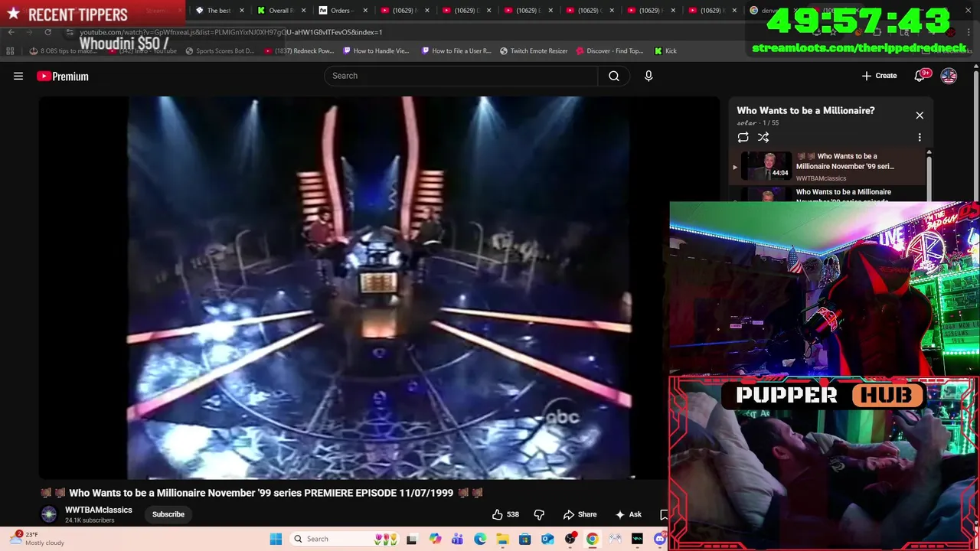980x551 pixels.
Task: Close the 'Orders' browser tab
Action: 364,11
